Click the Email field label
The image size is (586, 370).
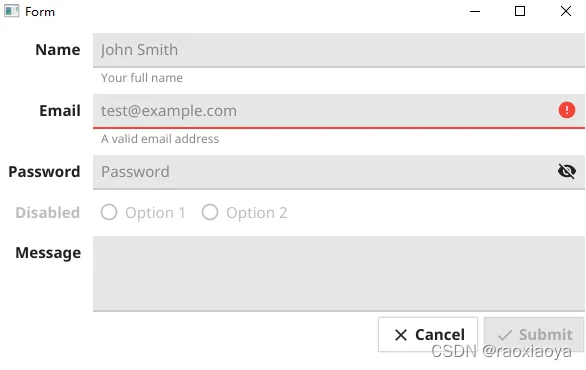[60, 111]
